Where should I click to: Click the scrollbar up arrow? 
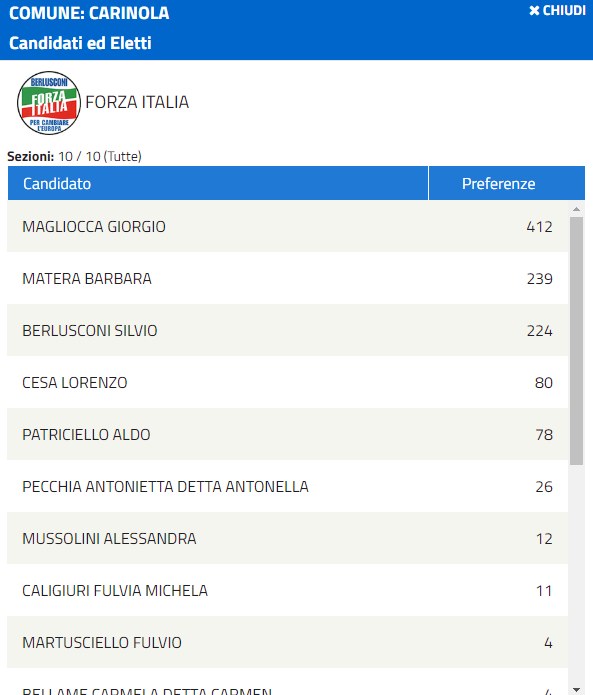[x=576, y=209]
